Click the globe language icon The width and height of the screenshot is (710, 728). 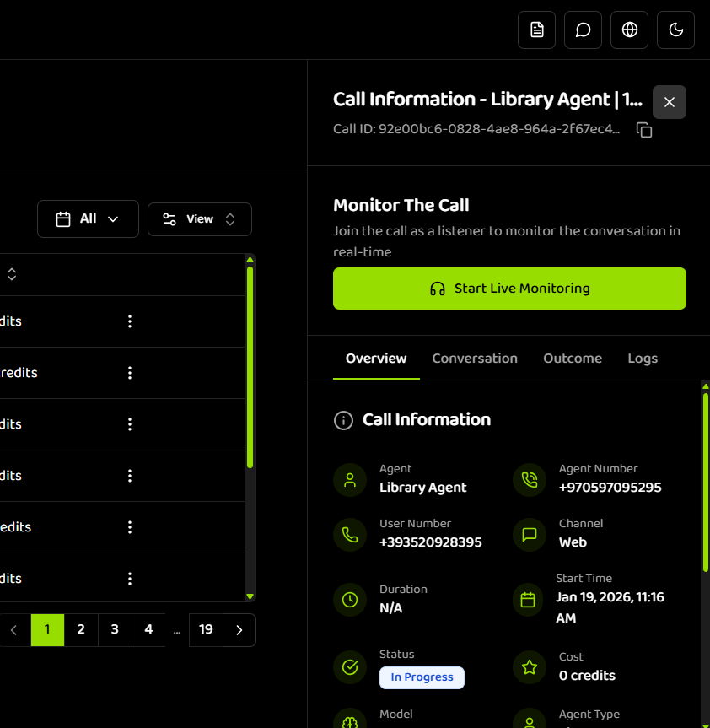(629, 30)
